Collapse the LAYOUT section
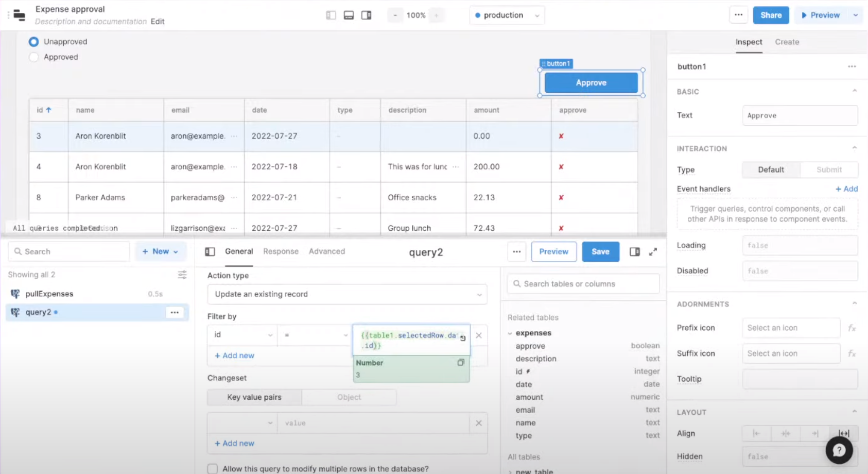The height and width of the screenshot is (474, 868). [x=855, y=412]
